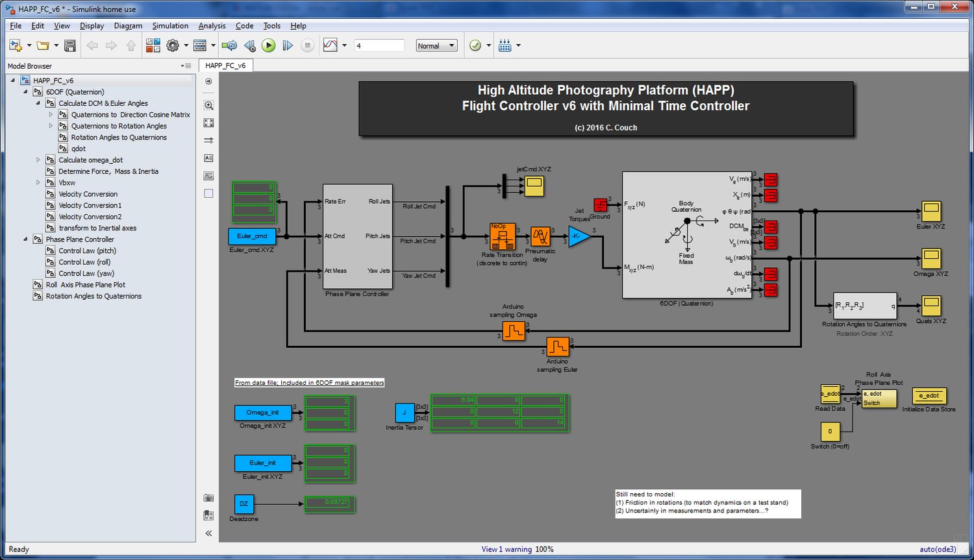This screenshot has height=560, width=974.
Task: Select Roll Axis Phase Plane Plot tree item
Action: [85, 285]
